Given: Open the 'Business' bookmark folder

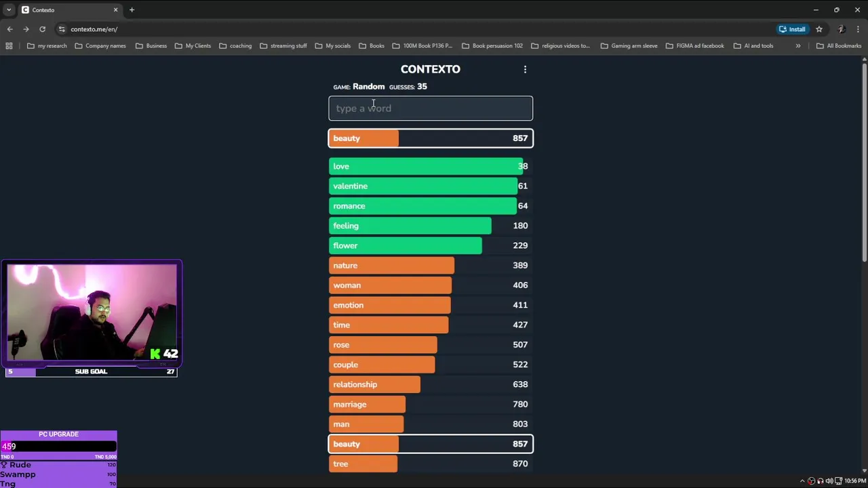Looking at the screenshot, I should [151, 46].
